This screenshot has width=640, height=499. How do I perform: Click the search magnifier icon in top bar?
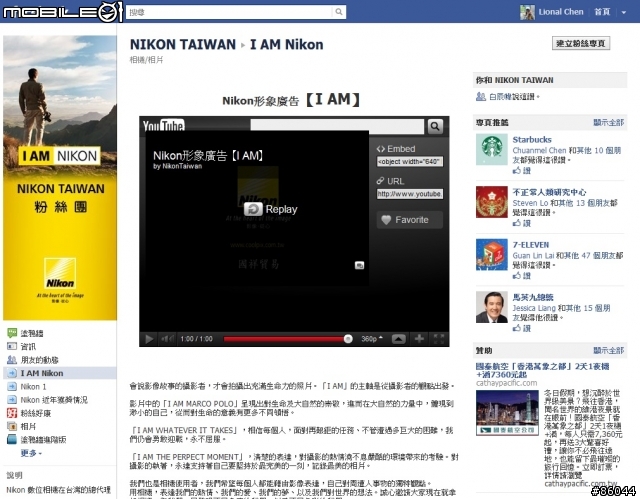coord(339,12)
